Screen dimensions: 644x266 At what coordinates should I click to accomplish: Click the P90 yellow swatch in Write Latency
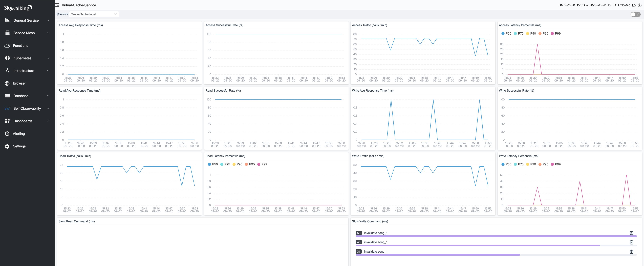point(527,164)
